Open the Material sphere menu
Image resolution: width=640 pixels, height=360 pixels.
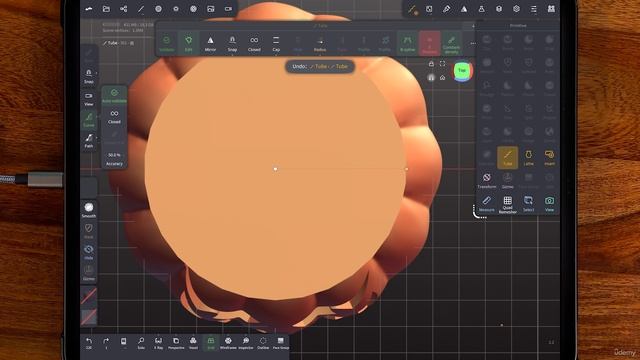click(x=158, y=9)
